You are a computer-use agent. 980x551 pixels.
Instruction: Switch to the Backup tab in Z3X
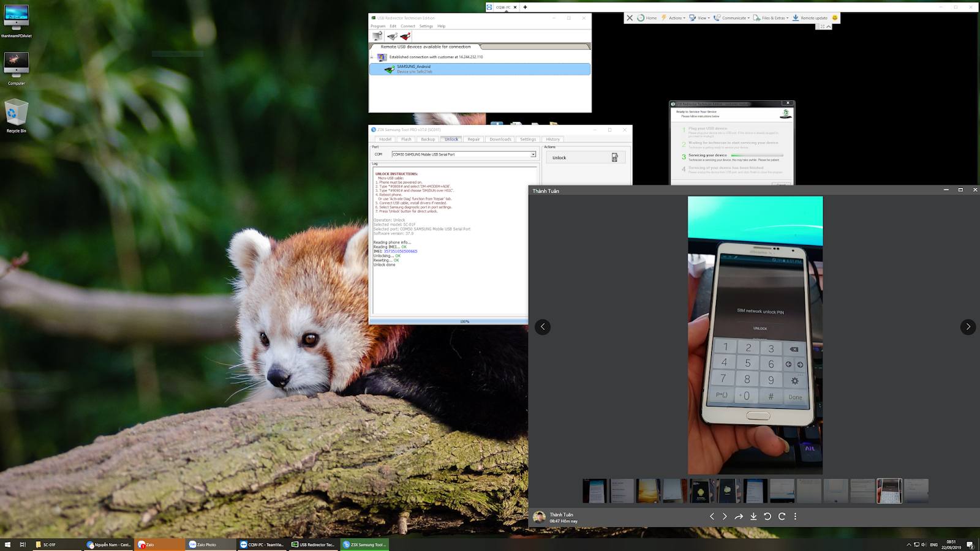pos(428,140)
